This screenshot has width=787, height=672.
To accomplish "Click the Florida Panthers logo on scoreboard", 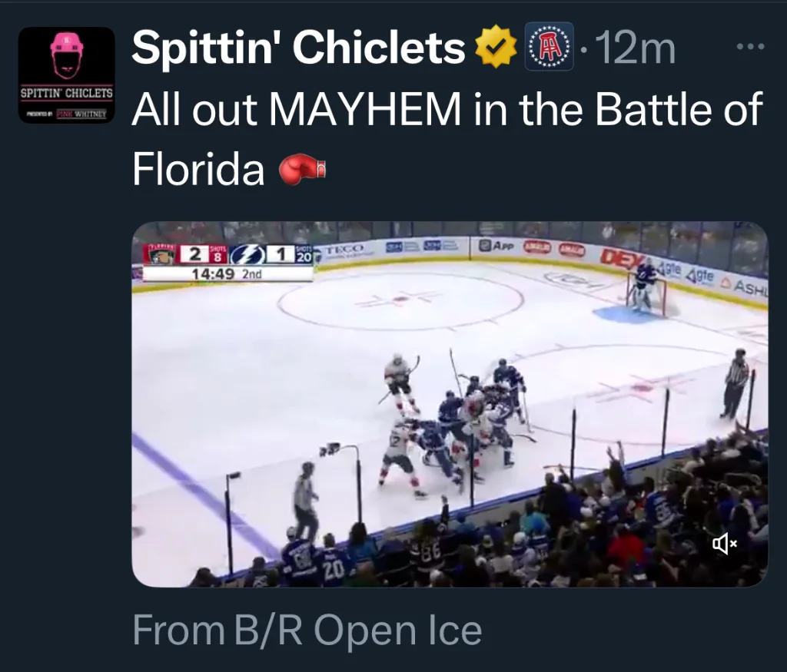I will coord(161,256).
